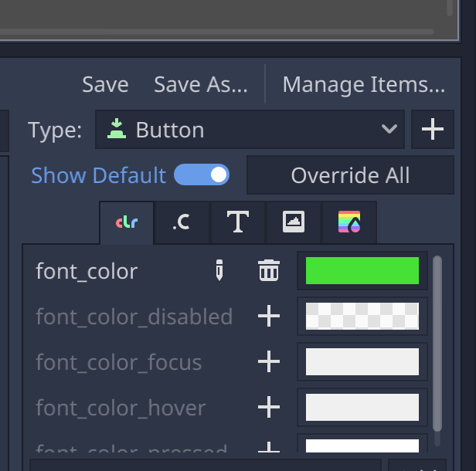Screen dimensions: 476x471
Task: Select the font_color_disabled label
Action: click(134, 317)
